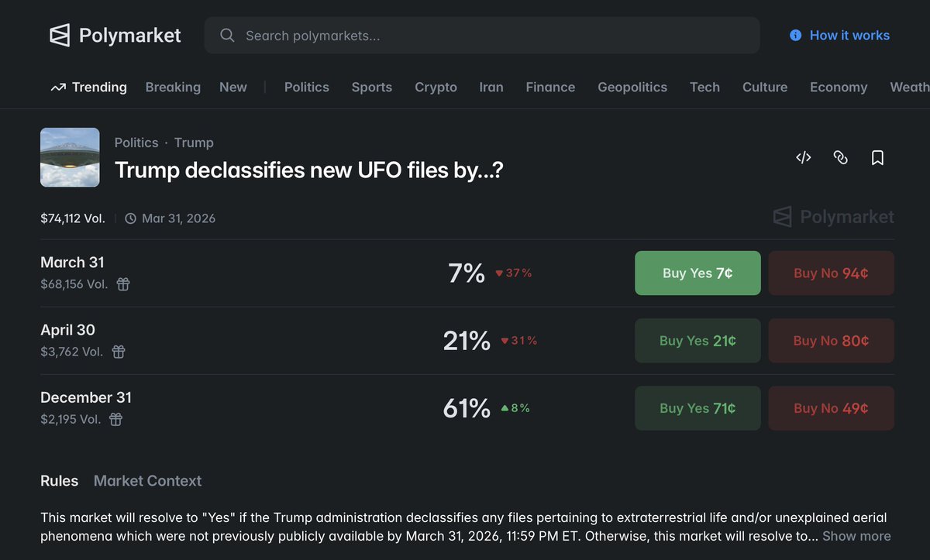Click the gift icon under December 31
The height and width of the screenshot is (560, 930).
coord(115,419)
